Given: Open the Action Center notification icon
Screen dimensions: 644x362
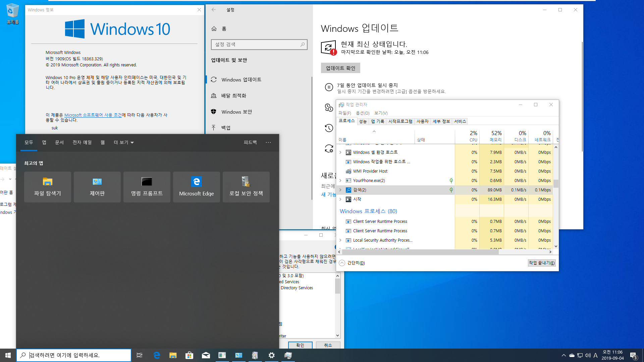Looking at the screenshot, I should click(633, 355).
